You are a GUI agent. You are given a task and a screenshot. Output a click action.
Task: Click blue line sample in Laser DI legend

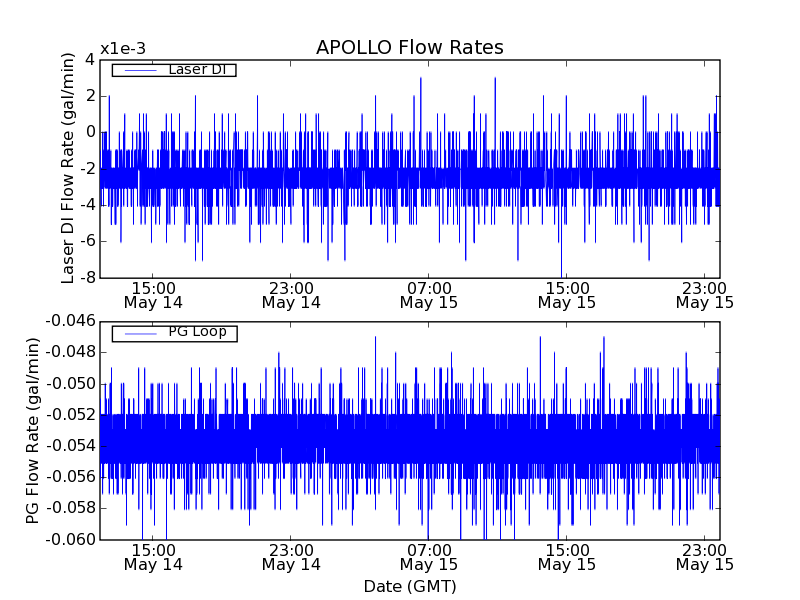tap(138, 70)
